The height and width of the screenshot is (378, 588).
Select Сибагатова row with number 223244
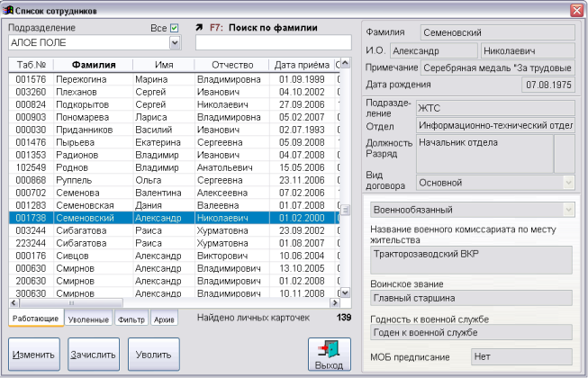[x=175, y=243]
